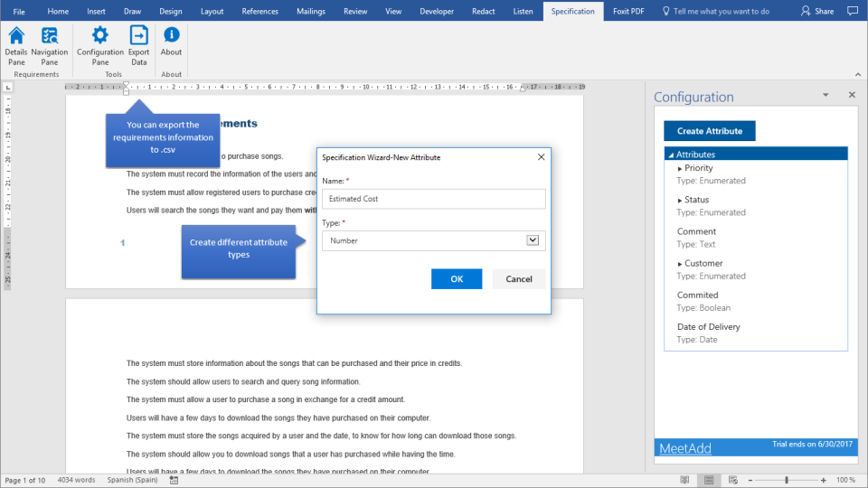Expand the Status attribute
Screen dimensions: 868x488
tap(680, 201)
